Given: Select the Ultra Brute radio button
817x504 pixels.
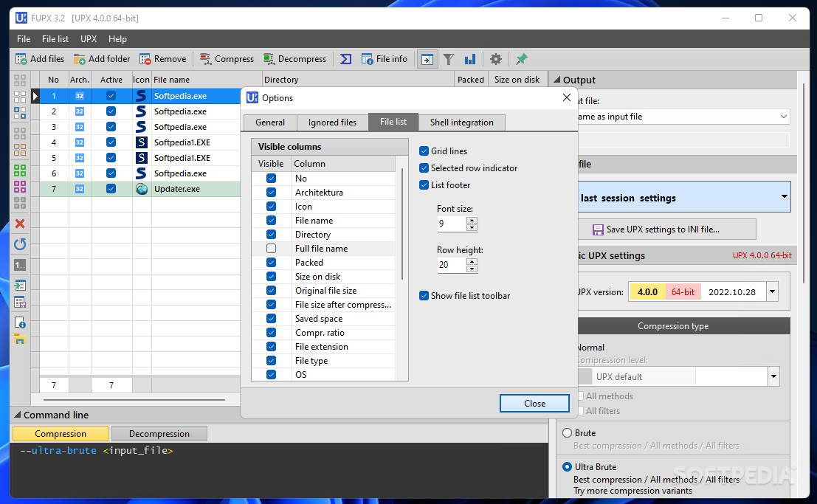Looking at the screenshot, I should point(568,467).
